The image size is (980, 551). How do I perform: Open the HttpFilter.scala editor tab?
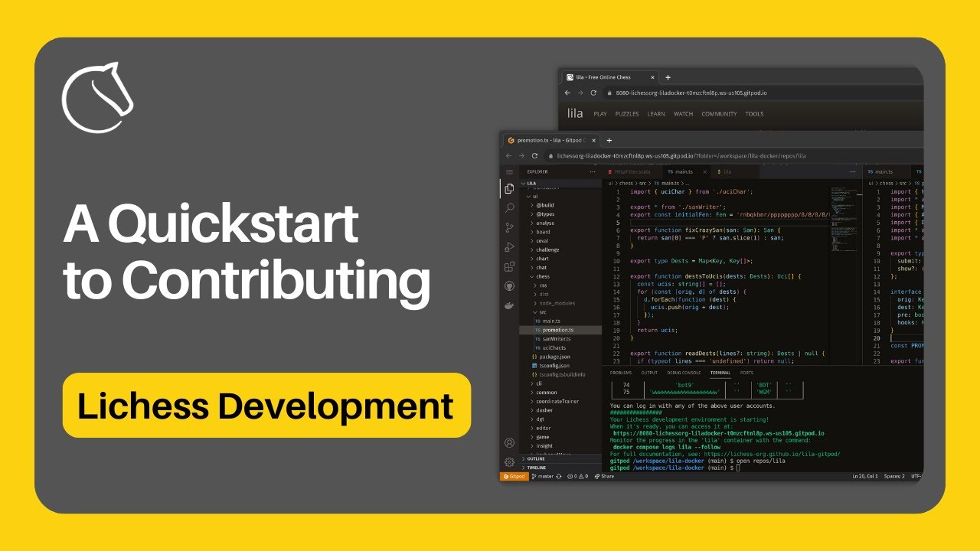[x=632, y=171]
